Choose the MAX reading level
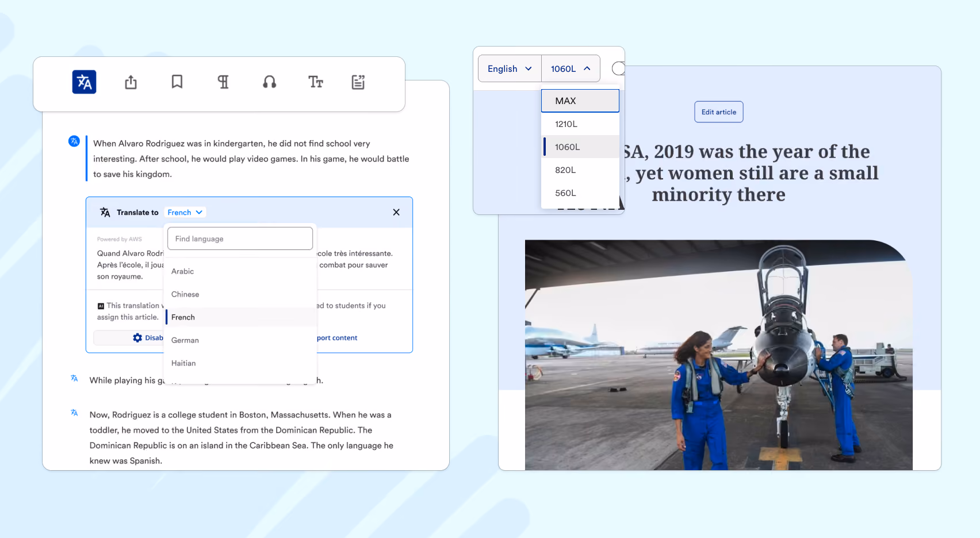 tap(580, 101)
